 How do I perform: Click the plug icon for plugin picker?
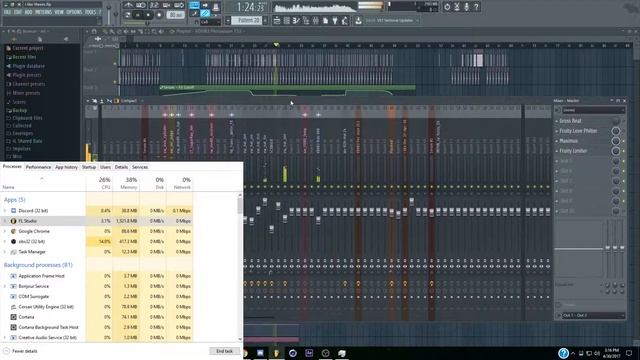[x=335, y=20]
